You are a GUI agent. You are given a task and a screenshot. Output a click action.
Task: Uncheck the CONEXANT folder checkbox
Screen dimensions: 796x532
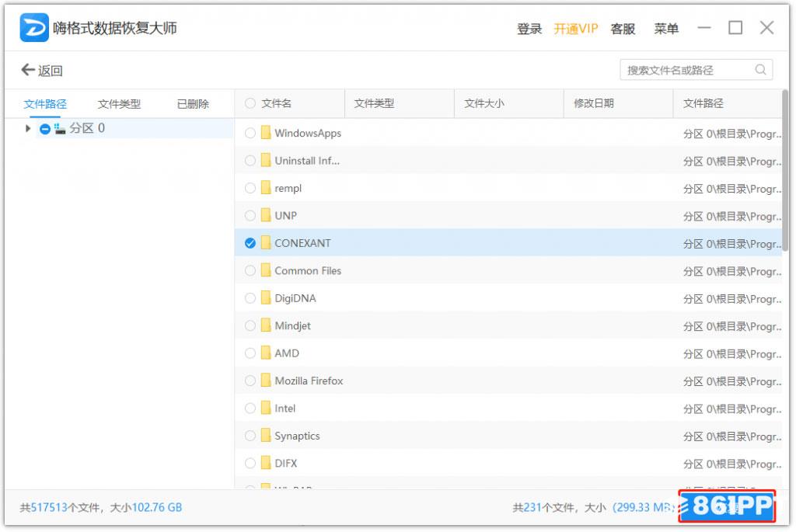[x=250, y=243]
